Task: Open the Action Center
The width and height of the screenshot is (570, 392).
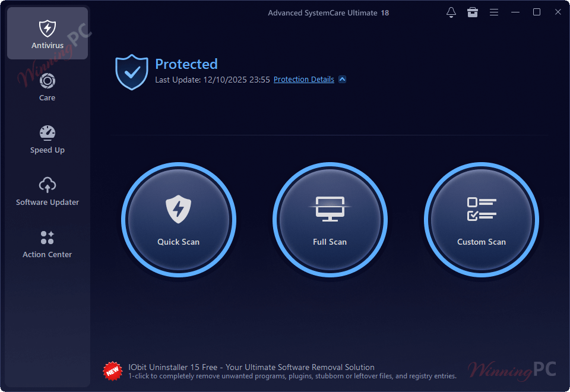Action: click(47, 244)
